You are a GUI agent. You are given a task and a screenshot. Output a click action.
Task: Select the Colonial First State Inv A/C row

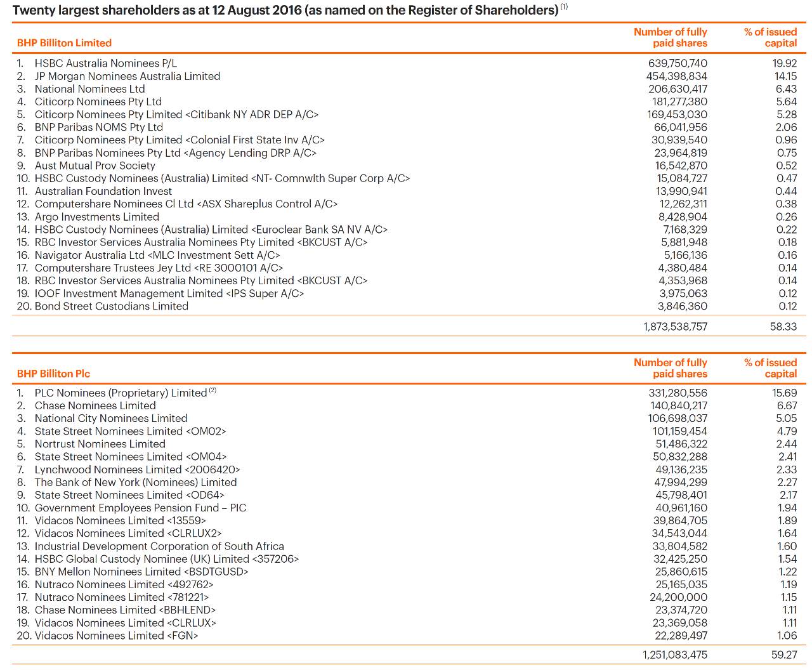tap(180, 140)
